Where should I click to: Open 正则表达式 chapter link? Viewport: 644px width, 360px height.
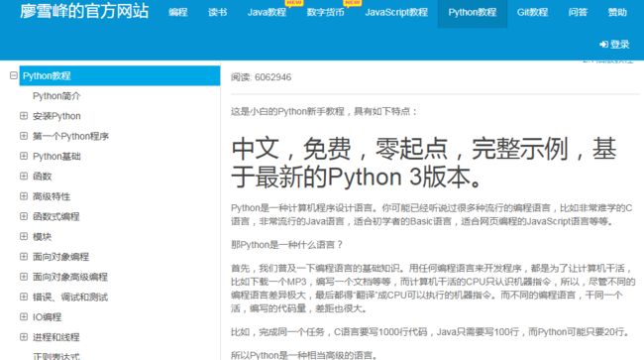click(x=55, y=356)
